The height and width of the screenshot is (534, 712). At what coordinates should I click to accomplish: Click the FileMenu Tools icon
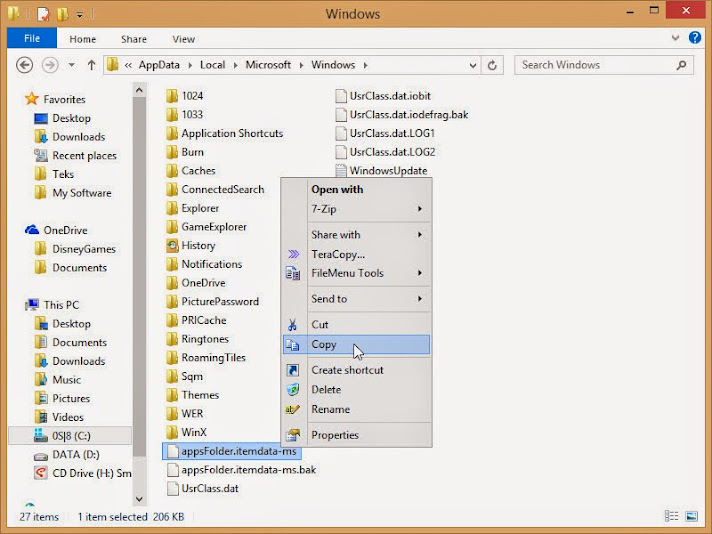(x=293, y=273)
